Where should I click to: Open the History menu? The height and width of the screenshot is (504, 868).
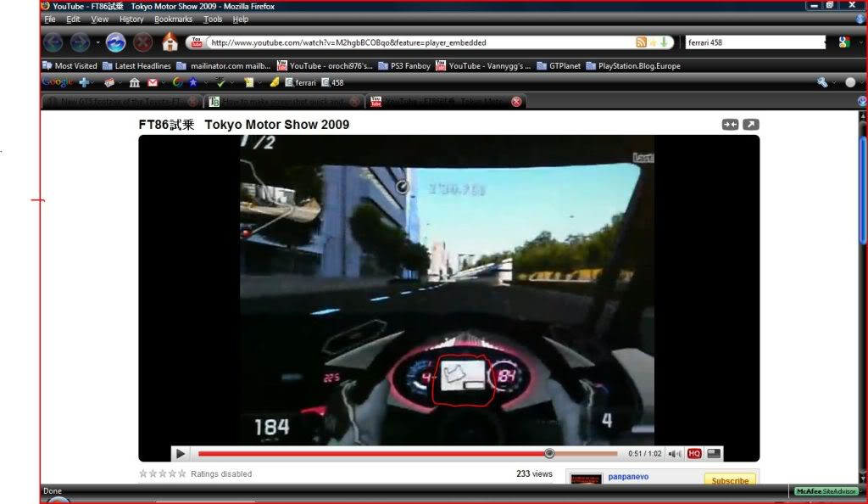pos(131,20)
